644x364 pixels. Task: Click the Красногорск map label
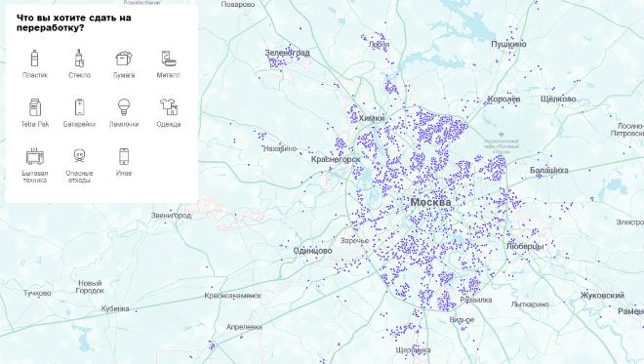pyautogui.click(x=336, y=159)
